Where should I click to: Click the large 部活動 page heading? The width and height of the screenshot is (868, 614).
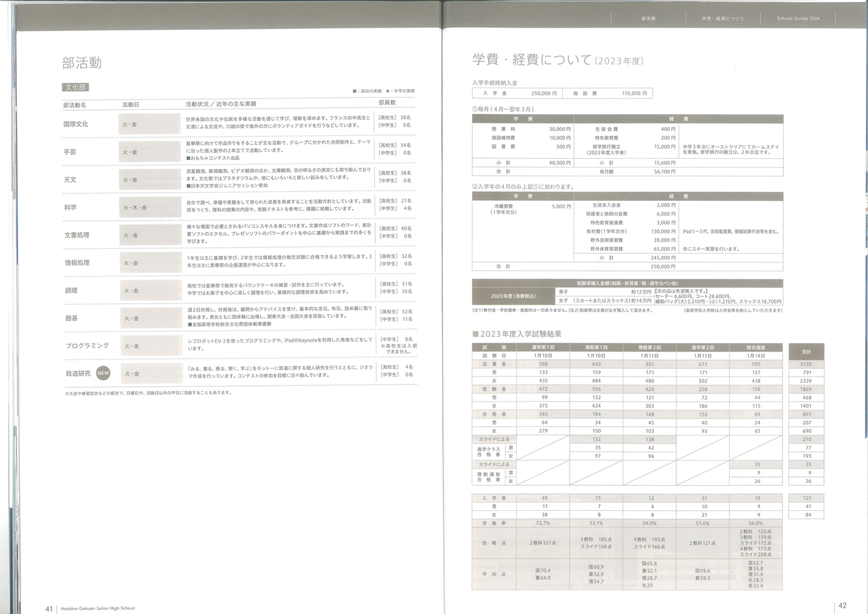click(x=82, y=63)
